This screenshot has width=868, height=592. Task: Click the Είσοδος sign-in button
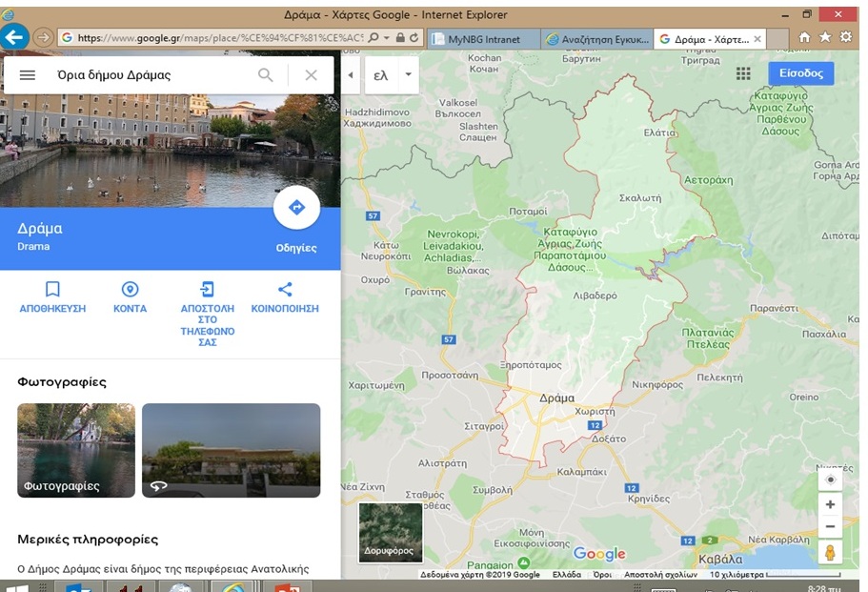click(801, 73)
